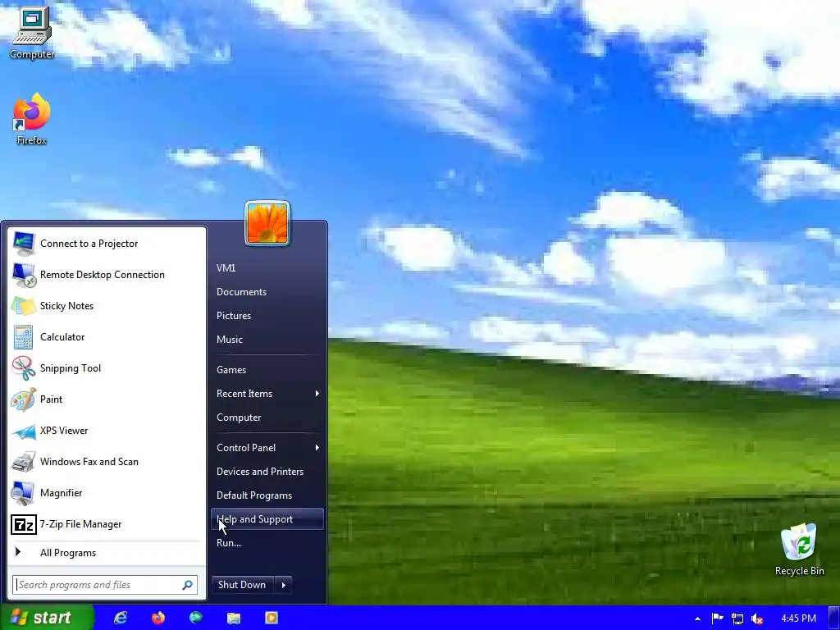
Task: Expand Control Panel submenu arrow
Action: coord(317,447)
